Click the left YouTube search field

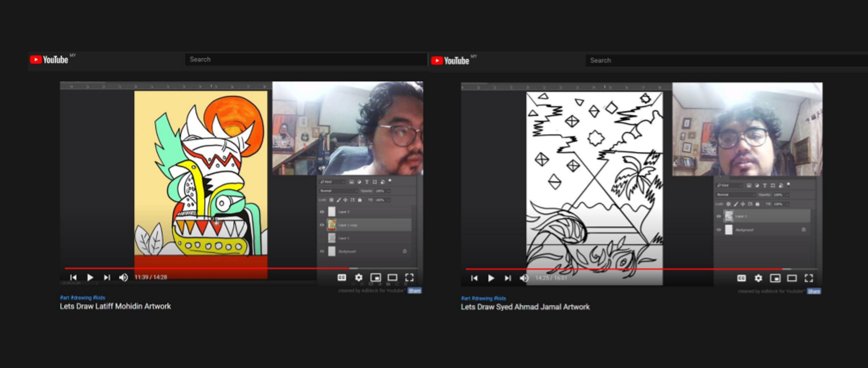coord(306,59)
